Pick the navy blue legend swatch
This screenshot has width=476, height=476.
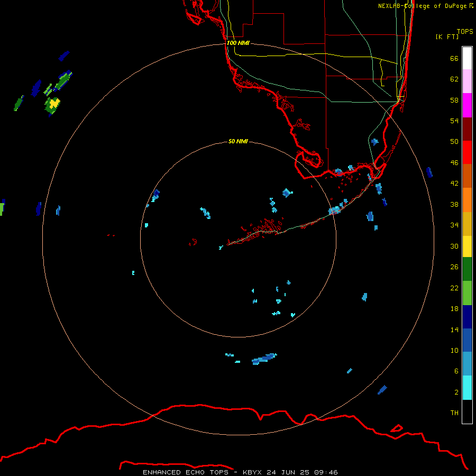(x=467, y=317)
